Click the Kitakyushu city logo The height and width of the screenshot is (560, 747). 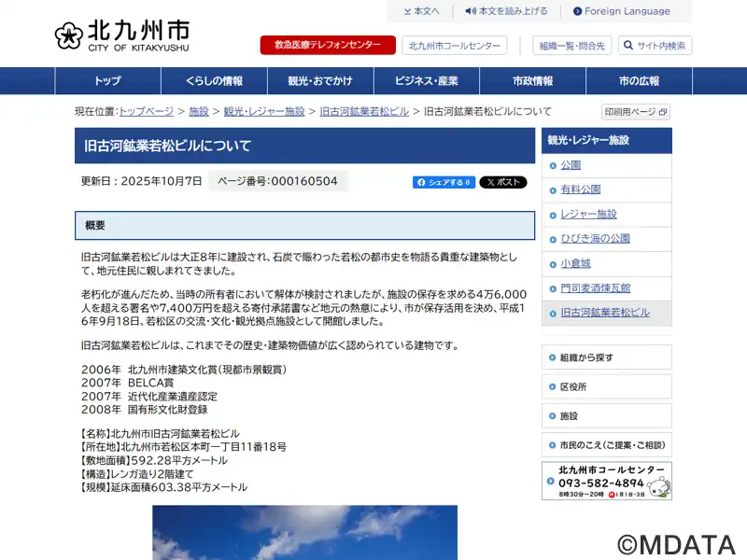pos(121,35)
